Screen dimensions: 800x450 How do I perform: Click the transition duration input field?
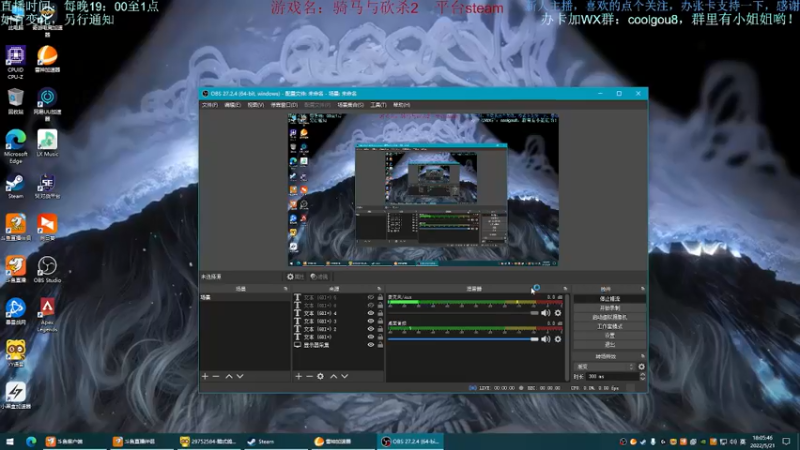[x=611, y=377]
